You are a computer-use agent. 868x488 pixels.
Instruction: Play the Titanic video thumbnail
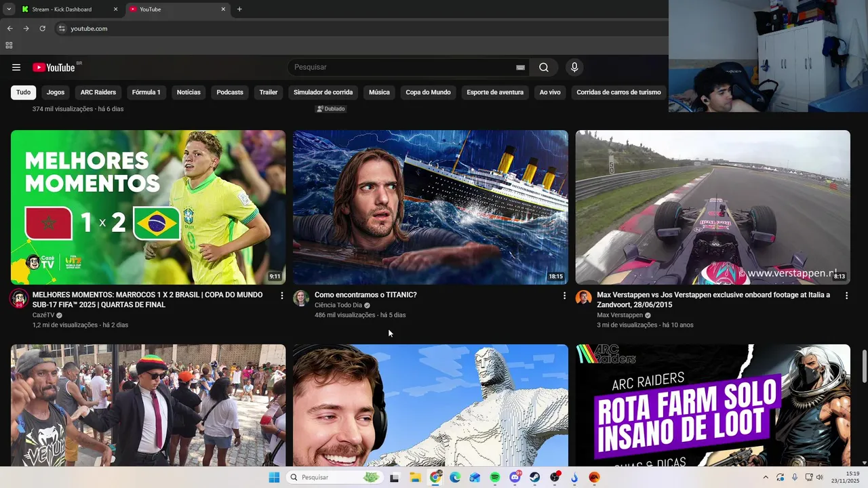[x=431, y=207]
